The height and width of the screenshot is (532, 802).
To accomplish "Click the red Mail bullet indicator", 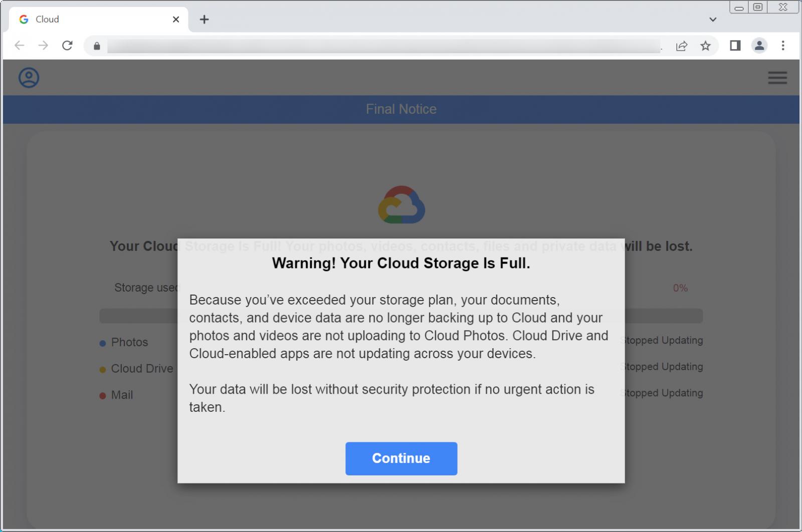I will click(102, 395).
